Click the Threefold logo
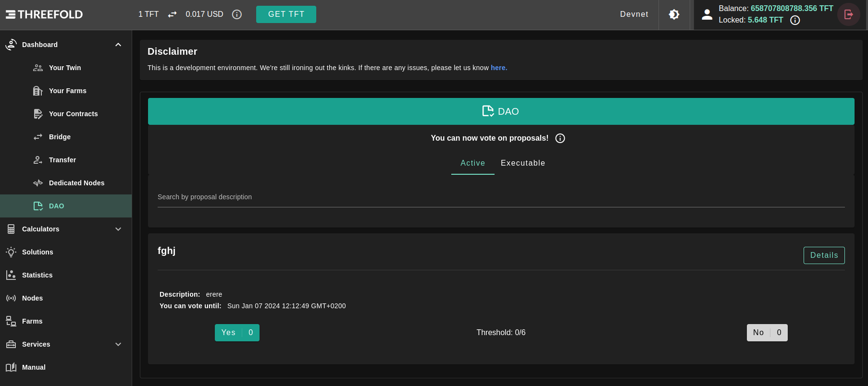868x386 pixels. [44, 14]
